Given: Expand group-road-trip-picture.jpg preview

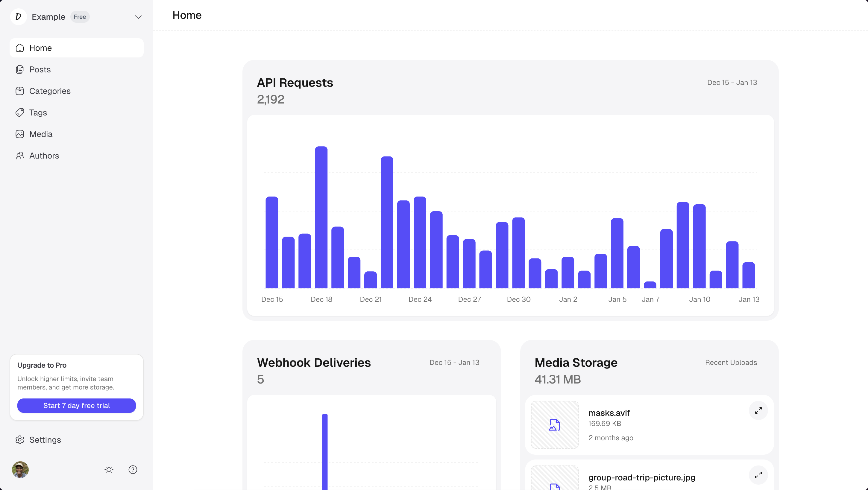Looking at the screenshot, I should (x=758, y=475).
